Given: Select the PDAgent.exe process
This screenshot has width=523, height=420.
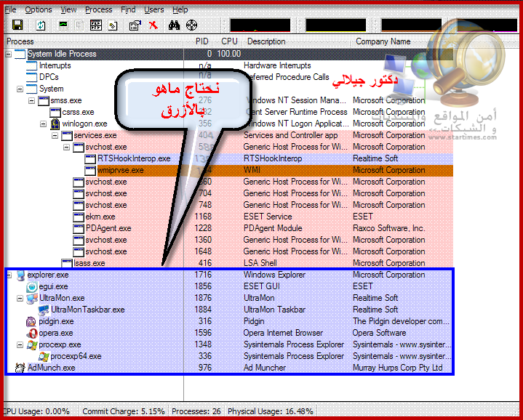Looking at the screenshot, I should pyautogui.click(x=108, y=228).
